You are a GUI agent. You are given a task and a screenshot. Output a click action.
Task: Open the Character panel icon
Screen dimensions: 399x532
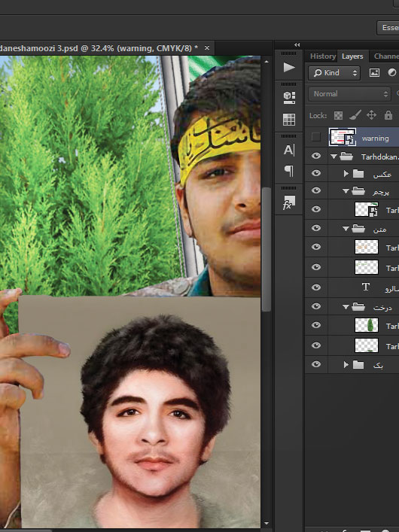289,150
